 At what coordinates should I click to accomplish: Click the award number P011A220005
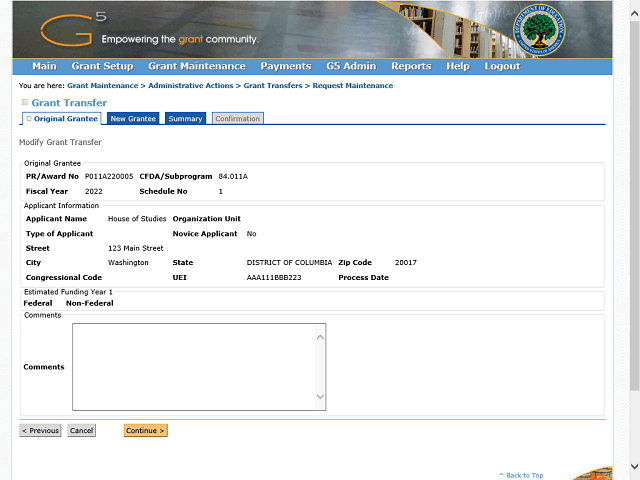(109, 176)
